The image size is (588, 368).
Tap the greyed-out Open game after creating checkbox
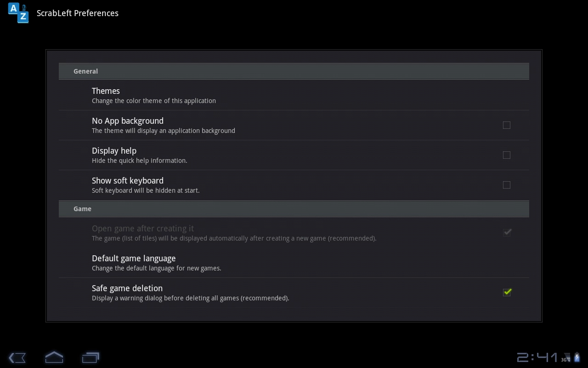click(x=507, y=232)
